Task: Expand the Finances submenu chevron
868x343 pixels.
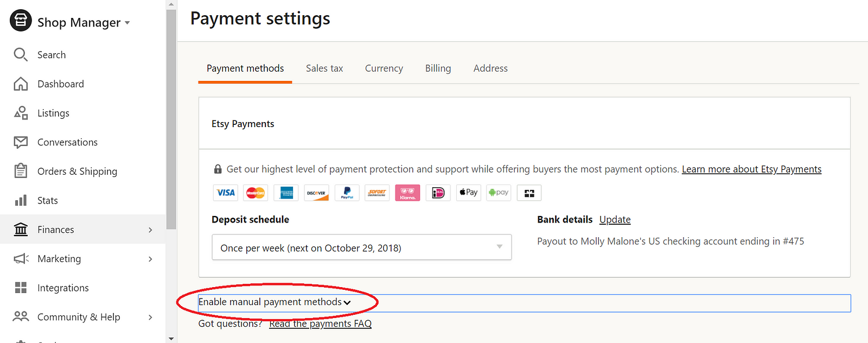Action: coord(150,230)
